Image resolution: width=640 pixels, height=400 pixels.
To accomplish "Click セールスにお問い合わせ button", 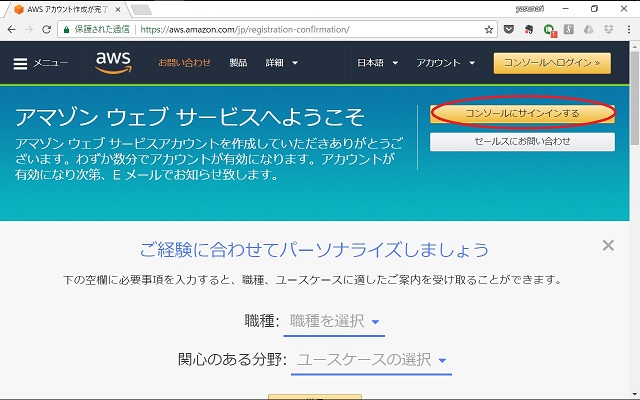I will pos(522,142).
